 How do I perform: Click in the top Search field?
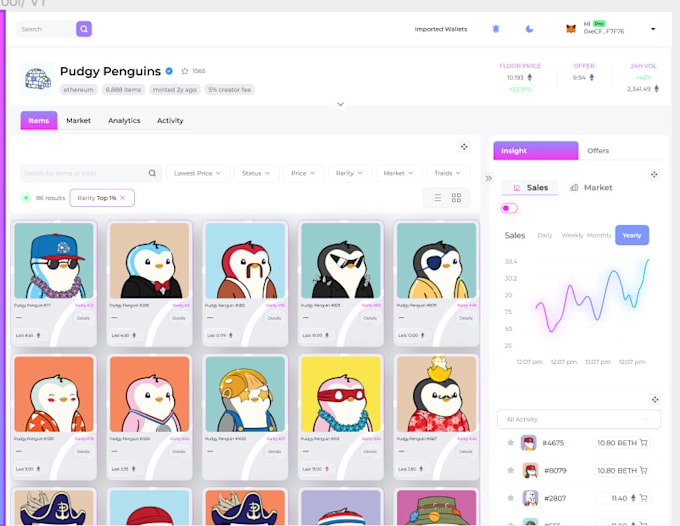(46, 29)
